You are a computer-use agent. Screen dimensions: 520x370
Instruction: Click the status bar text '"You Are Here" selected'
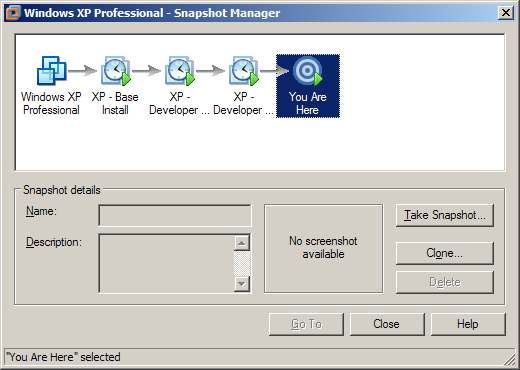click(63, 357)
